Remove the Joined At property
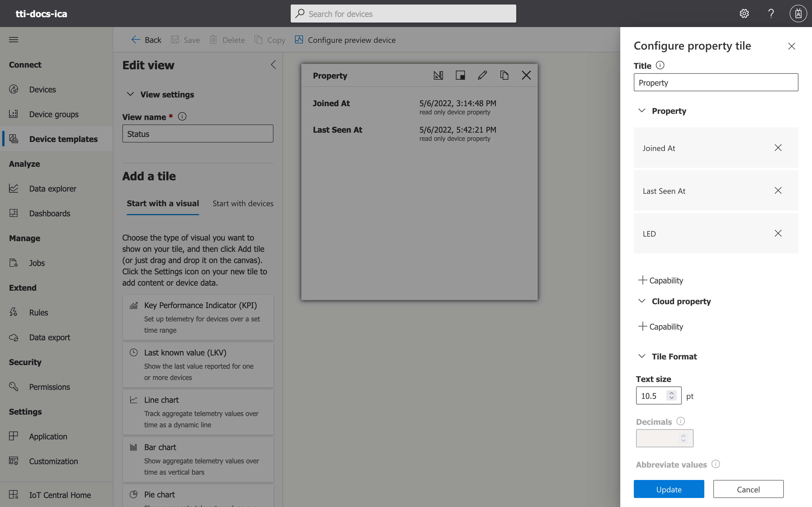This screenshot has height=507, width=812. [x=778, y=148]
